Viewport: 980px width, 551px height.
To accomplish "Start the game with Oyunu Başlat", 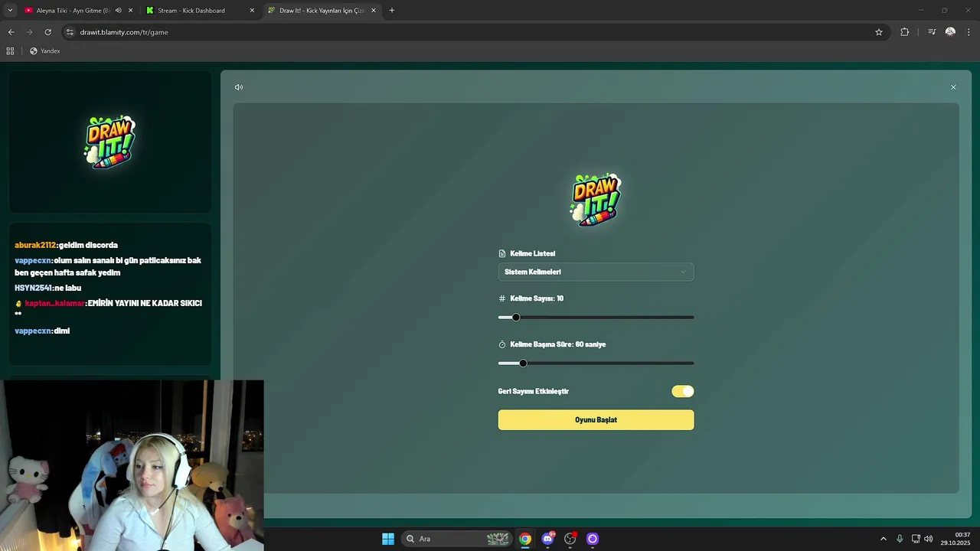I will click(x=596, y=419).
